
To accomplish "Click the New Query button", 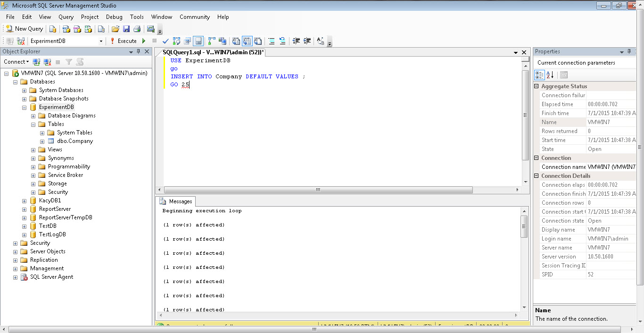I will (24, 29).
